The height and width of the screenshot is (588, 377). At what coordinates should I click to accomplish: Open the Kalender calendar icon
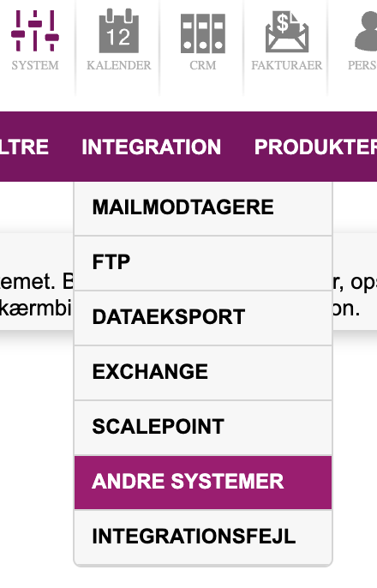coord(119,31)
